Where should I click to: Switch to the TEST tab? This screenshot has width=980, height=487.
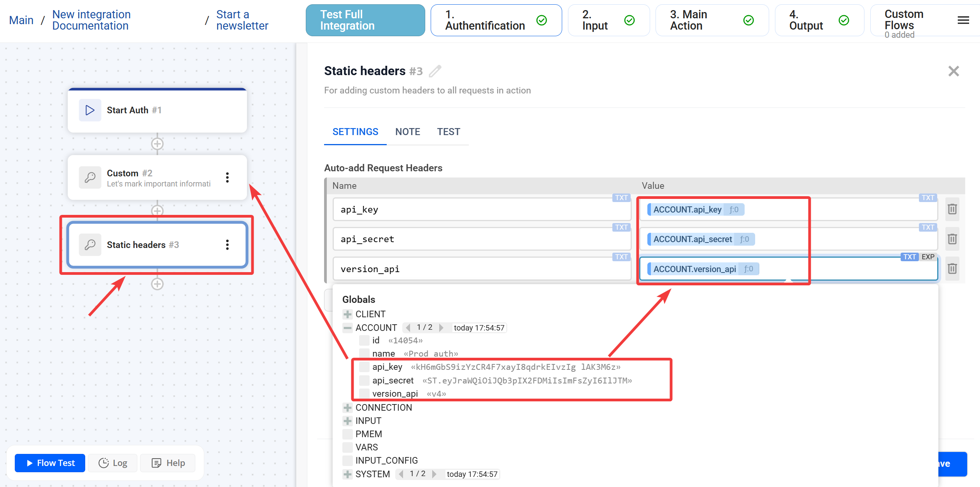click(x=448, y=132)
